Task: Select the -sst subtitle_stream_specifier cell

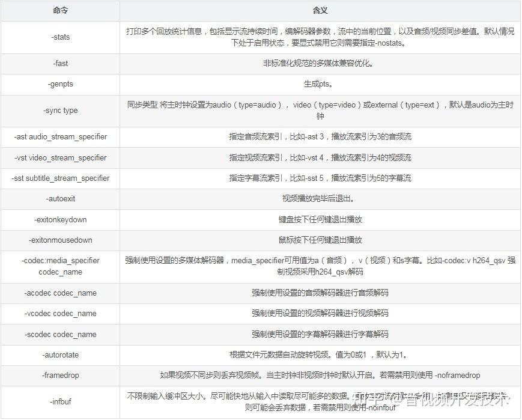Action: pos(60,178)
